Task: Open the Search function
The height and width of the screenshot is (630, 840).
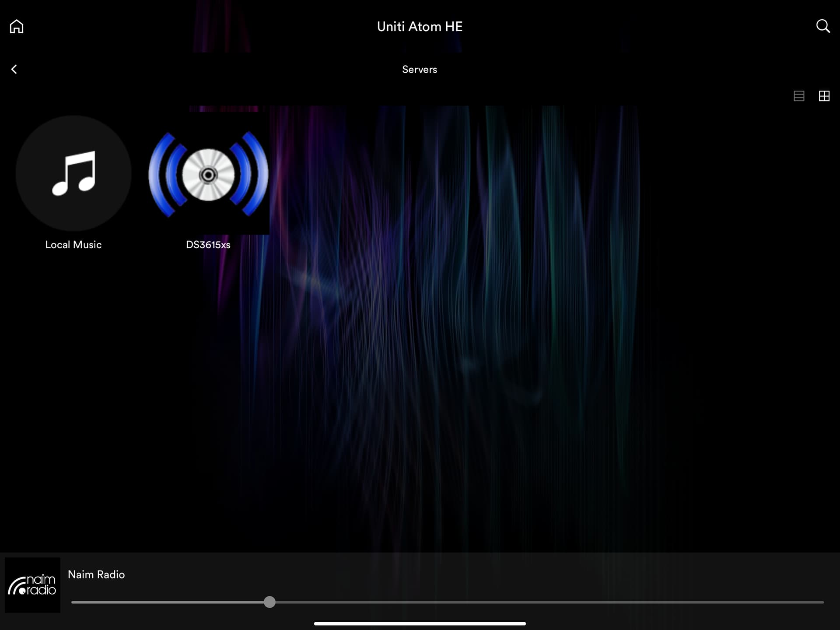Action: pyautogui.click(x=823, y=26)
